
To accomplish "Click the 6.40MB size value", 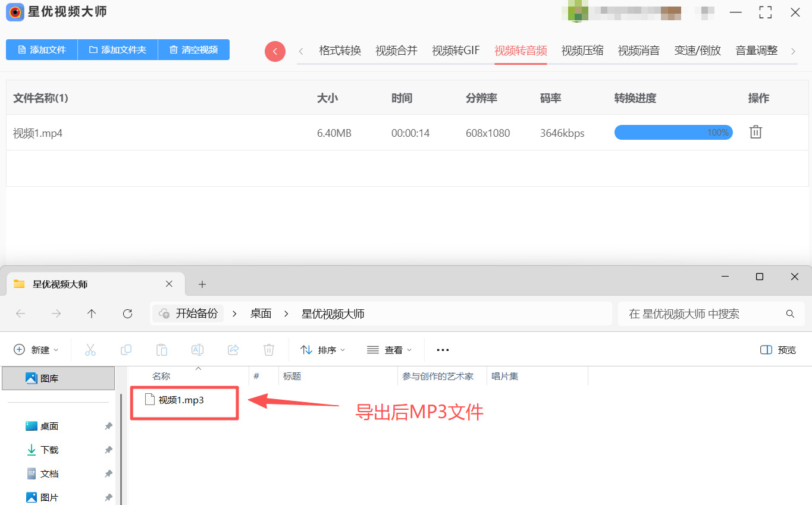I will [x=334, y=133].
